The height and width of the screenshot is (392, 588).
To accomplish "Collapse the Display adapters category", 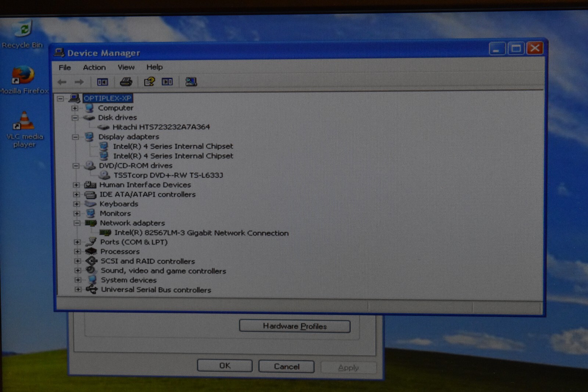I will [75, 137].
